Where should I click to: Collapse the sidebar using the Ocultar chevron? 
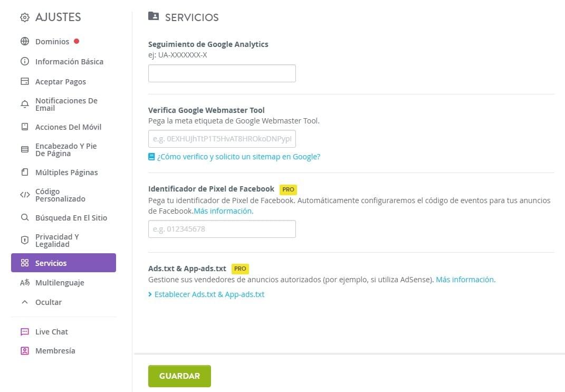[x=24, y=302]
